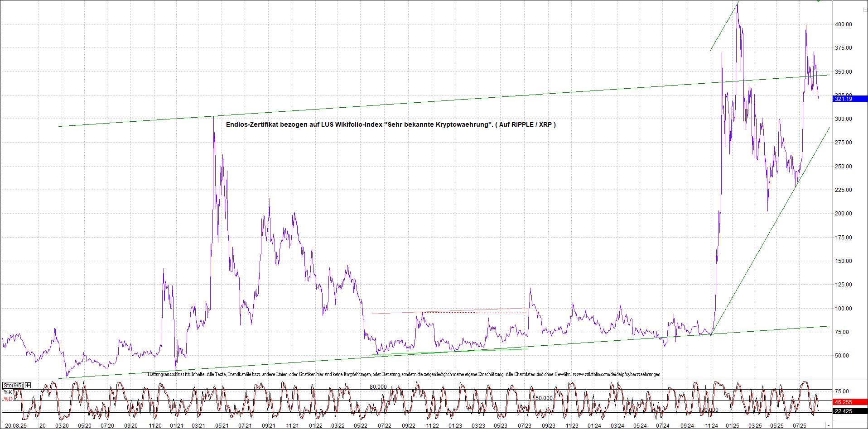Click the black 22.425 stochastic value label
868x429 pixels.
(850, 411)
